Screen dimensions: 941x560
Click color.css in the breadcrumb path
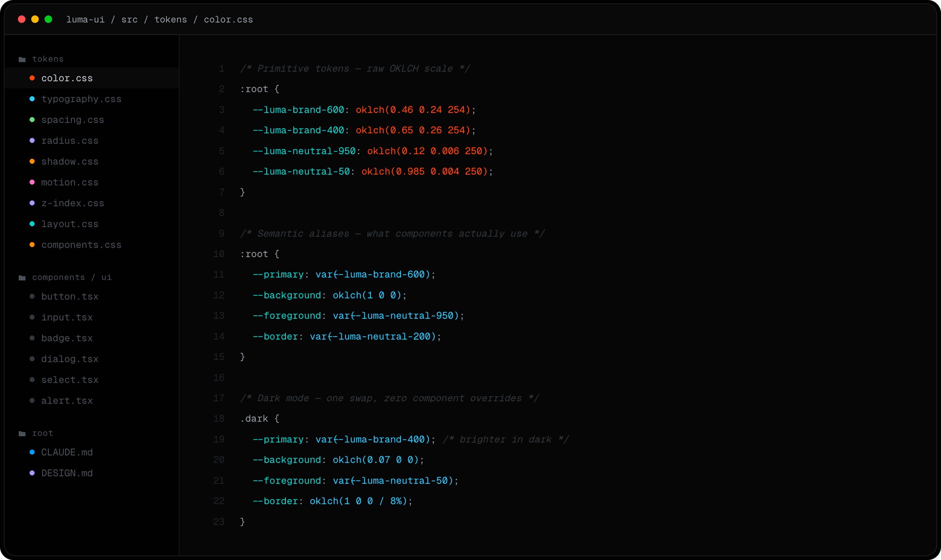point(228,20)
